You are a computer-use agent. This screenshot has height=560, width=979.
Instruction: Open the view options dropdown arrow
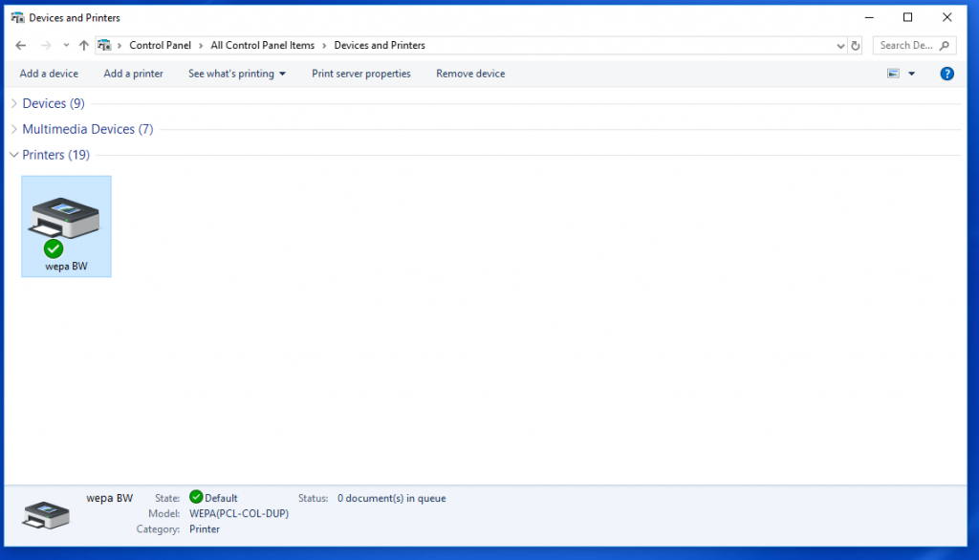pyautogui.click(x=911, y=74)
